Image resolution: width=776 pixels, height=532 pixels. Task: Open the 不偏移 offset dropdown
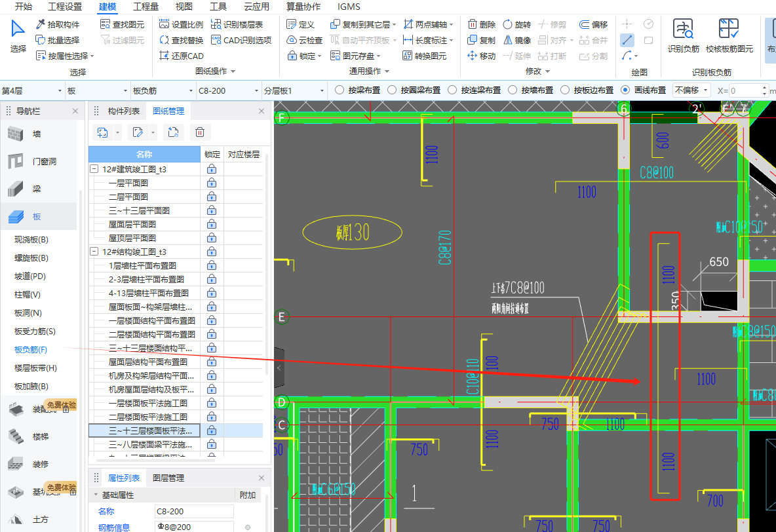(x=692, y=90)
